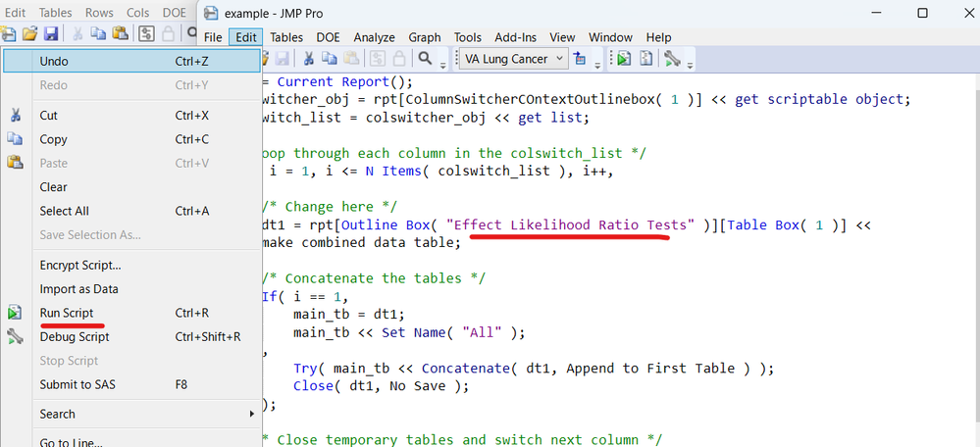The width and height of the screenshot is (980, 447).
Task: Click the Reformat Script toolbar icon
Action: coord(646,59)
